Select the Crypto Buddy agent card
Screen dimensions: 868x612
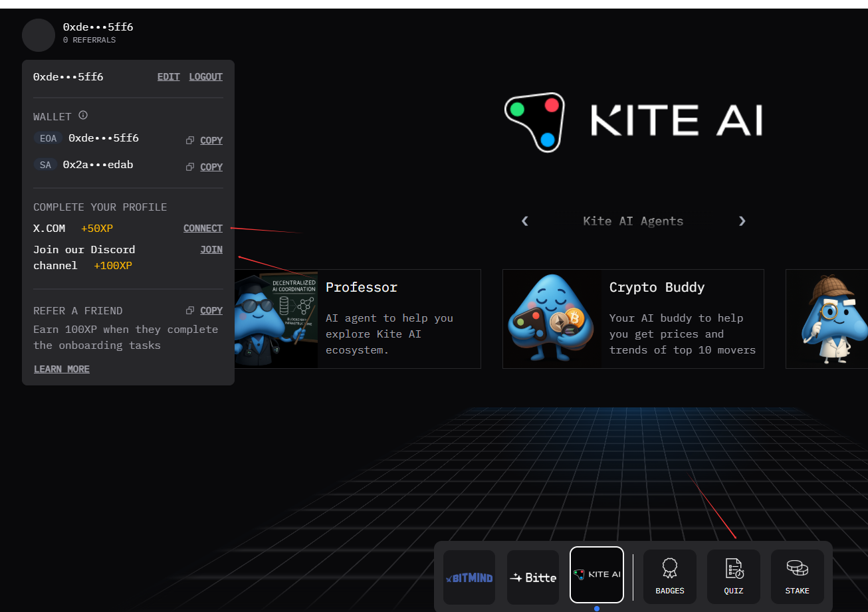(x=633, y=319)
